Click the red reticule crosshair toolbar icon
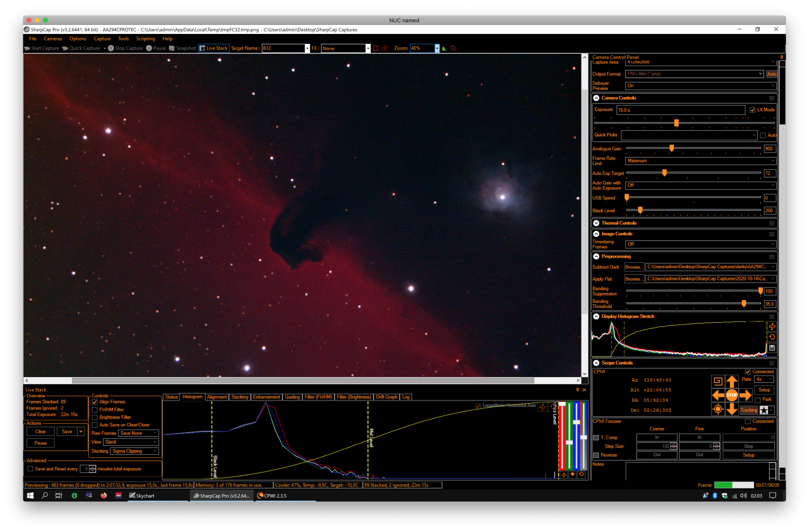809x532 pixels. point(384,48)
